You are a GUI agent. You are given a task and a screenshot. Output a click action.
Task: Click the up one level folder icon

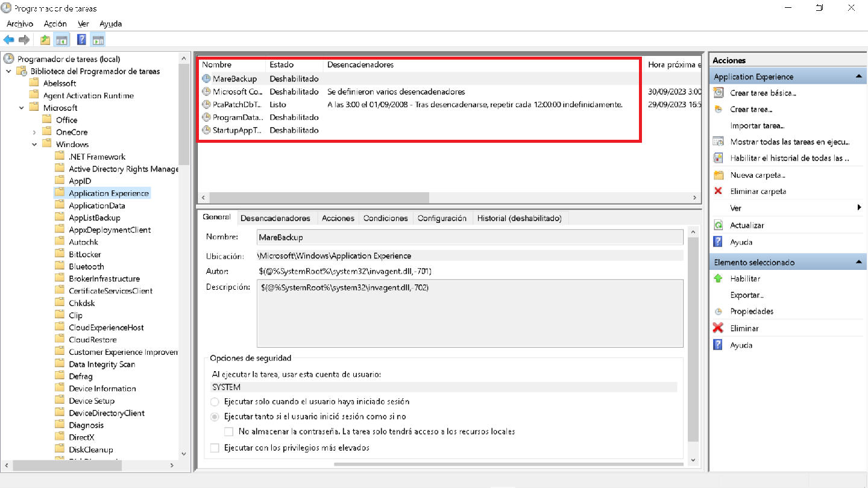coord(45,40)
